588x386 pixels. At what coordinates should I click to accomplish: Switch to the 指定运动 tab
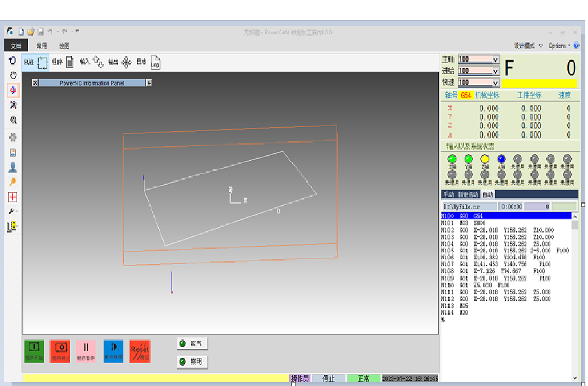coord(468,194)
